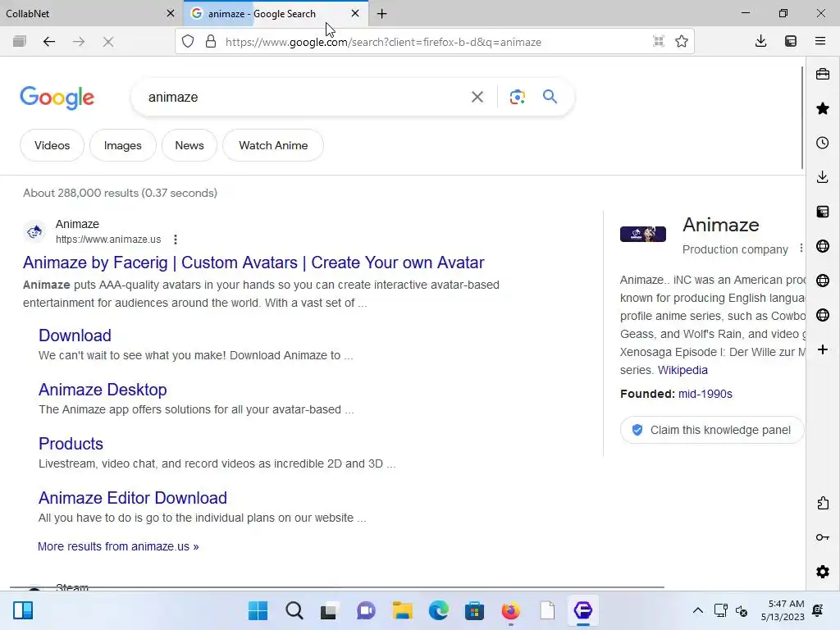Clear the Google search box

[x=477, y=97]
